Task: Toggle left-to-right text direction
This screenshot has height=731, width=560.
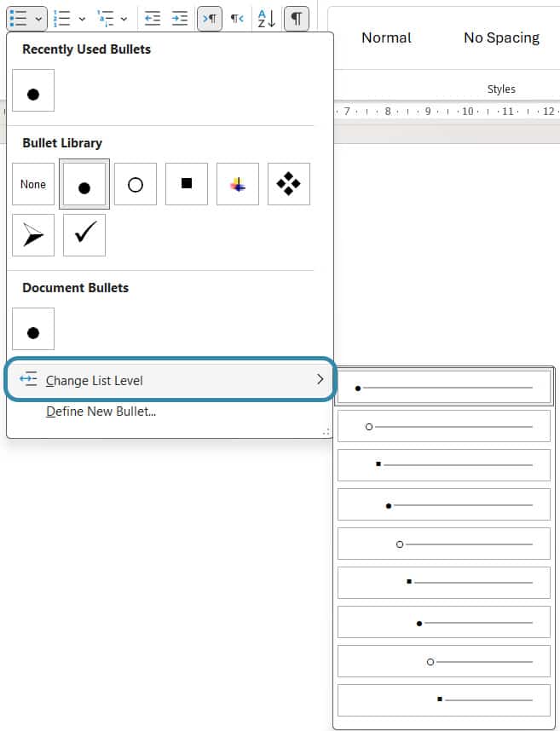Action: click(x=210, y=18)
